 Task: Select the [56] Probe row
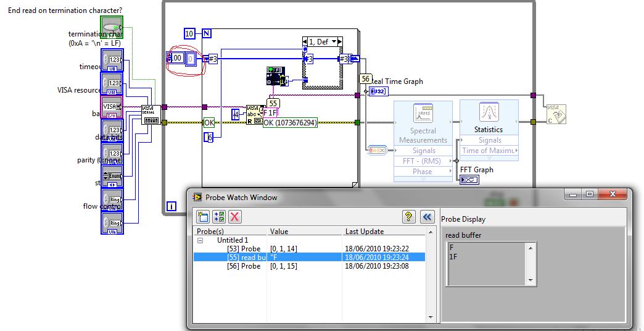(309, 266)
